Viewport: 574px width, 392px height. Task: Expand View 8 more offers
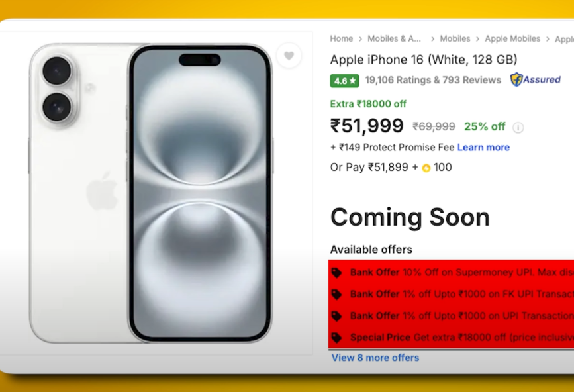pos(375,358)
